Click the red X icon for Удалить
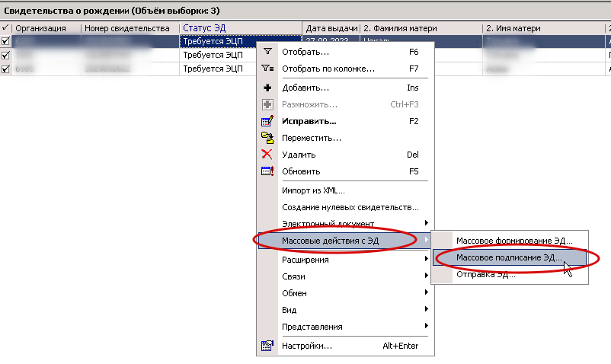This screenshot has height=364, width=611. [x=267, y=155]
